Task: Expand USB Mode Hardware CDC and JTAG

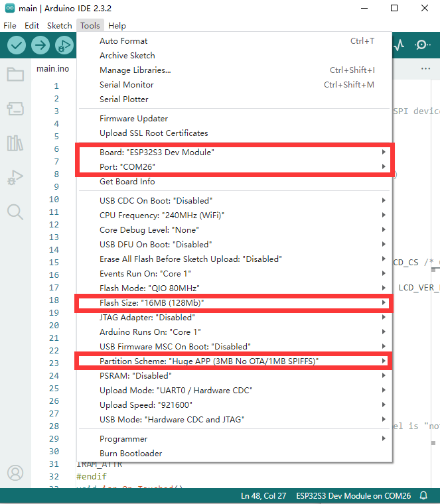Action: pyautogui.click(x=234, y=420)
